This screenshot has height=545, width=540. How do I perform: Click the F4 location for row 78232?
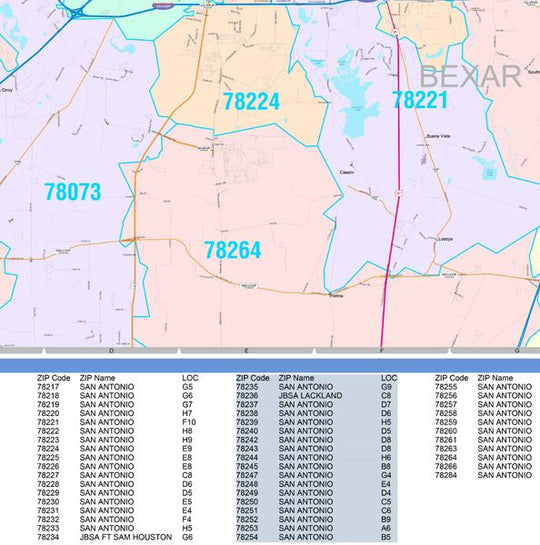pyautogui.click(x=187, y=519)
